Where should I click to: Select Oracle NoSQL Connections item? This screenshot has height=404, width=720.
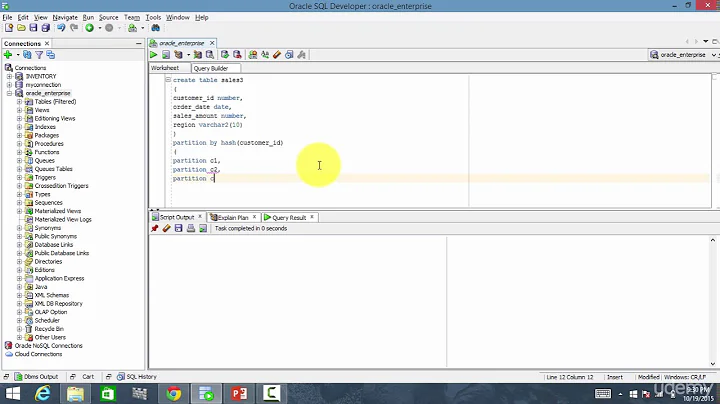(48, 346)
